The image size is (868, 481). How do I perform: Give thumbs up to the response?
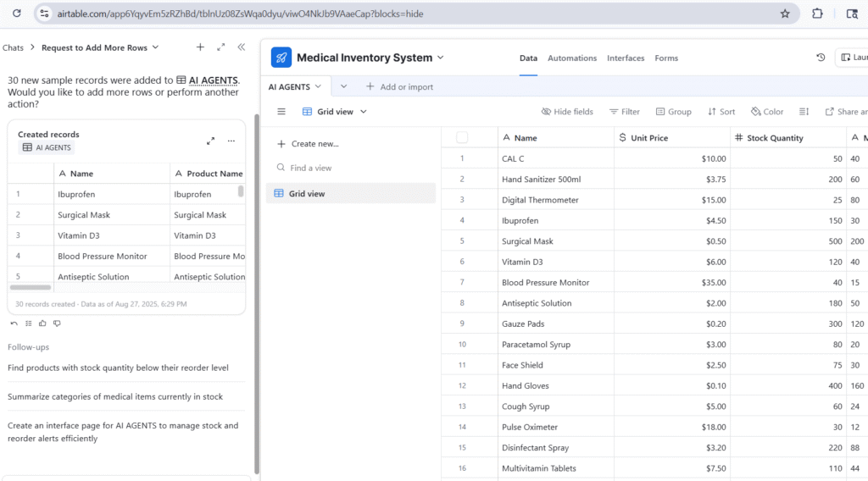click(42, 323)
